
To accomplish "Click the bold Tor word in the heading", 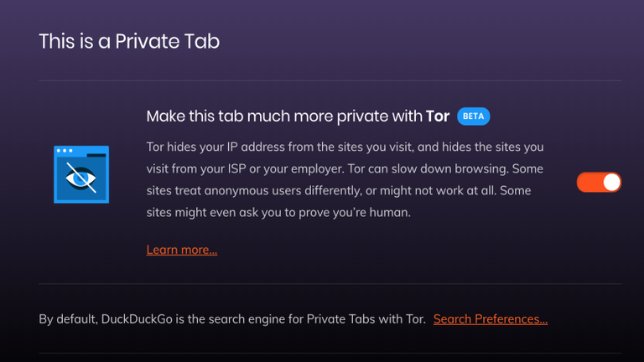I will pos(438,116).
